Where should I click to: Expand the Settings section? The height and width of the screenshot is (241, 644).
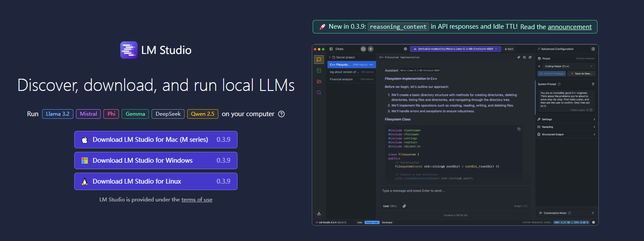point(566,119)
